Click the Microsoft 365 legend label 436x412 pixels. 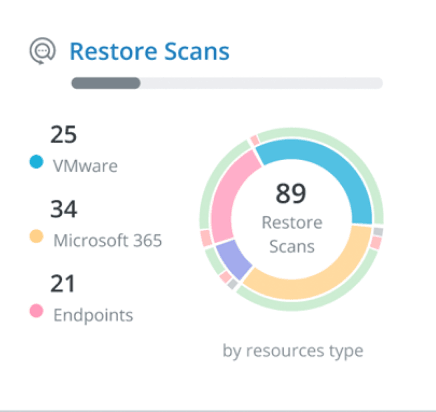pos(108,240)
